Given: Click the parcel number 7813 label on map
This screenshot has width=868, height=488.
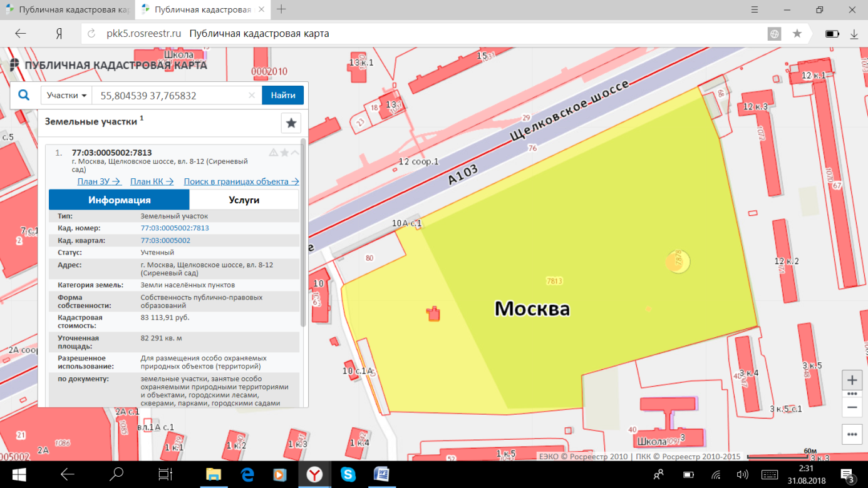Looking at the screenshot, I should [x=554, y=282].
